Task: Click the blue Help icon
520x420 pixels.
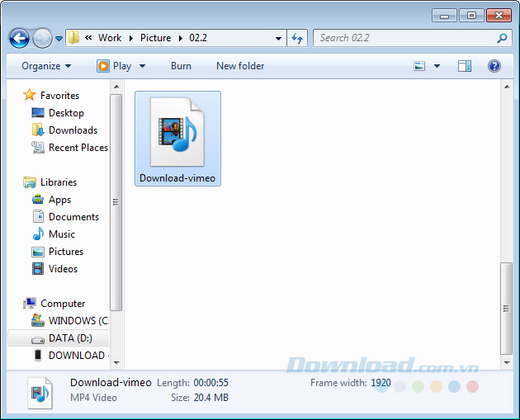Action: [494, 66]
